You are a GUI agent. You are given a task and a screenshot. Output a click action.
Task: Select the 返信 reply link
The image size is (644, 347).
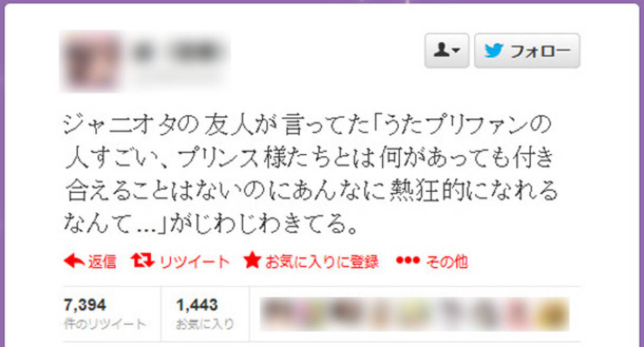(102, 261)
